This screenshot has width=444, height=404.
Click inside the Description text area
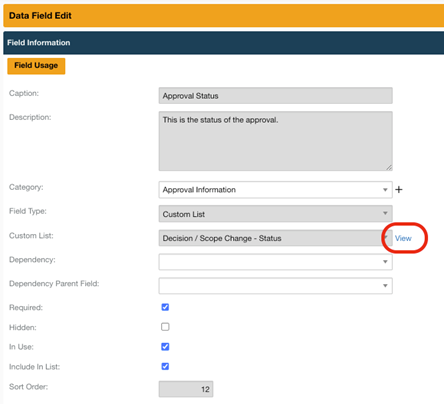[275, 141]
